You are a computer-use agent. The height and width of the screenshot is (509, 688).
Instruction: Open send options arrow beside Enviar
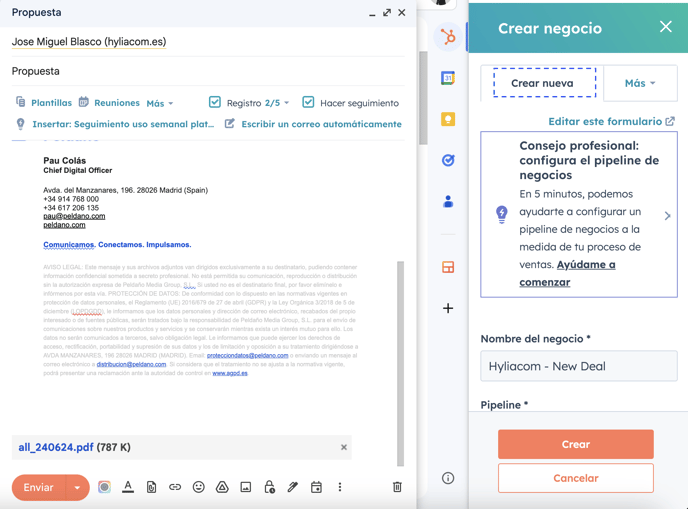(x=78, y=487)
